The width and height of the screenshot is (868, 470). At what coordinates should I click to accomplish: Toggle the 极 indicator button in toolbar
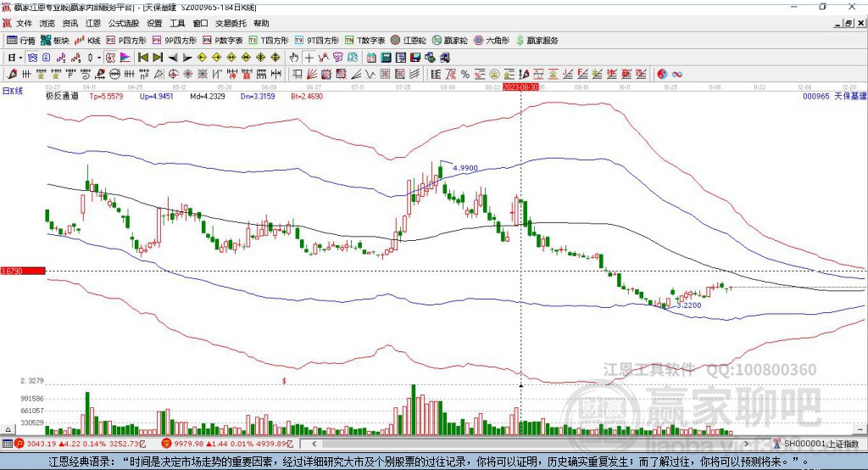click(x=111, y=58)
